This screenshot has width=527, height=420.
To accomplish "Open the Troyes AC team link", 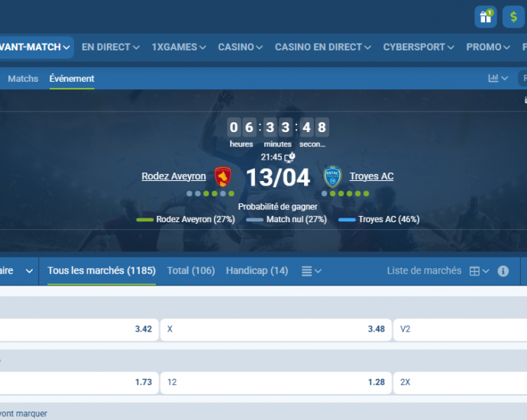I will 371,176.
